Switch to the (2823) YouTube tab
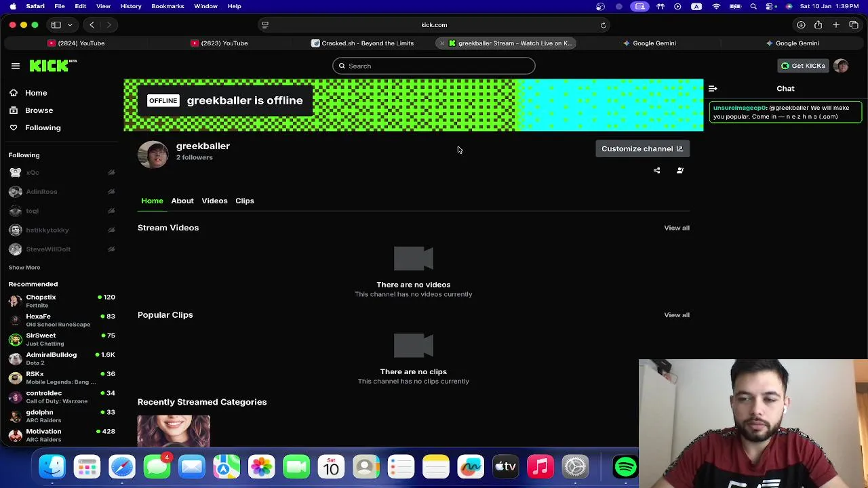 (220, 43)
